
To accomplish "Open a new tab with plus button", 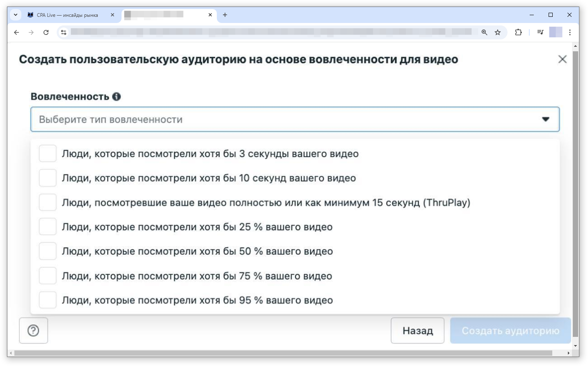I will pyautogui.click(x=225, y=15).
